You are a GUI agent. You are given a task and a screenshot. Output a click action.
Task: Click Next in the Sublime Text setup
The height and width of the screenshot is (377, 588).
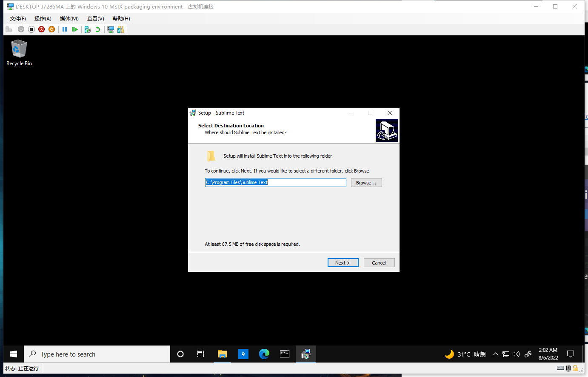tap(343, 263)
